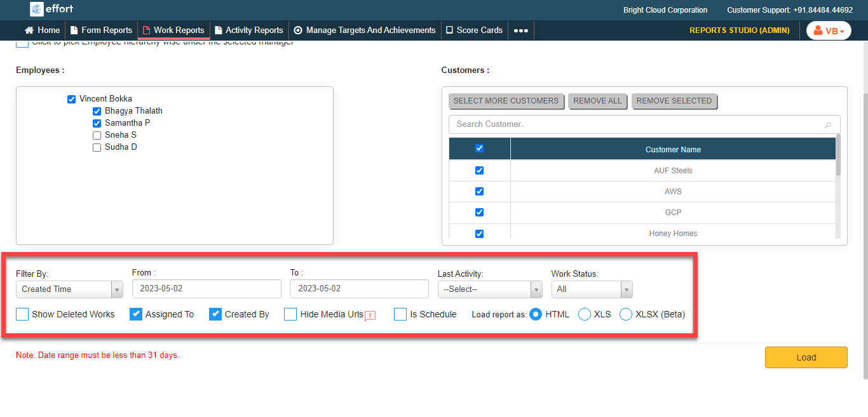Click the Manage Targets bullseye icon

pyautogui.click(x=298, y=30)
